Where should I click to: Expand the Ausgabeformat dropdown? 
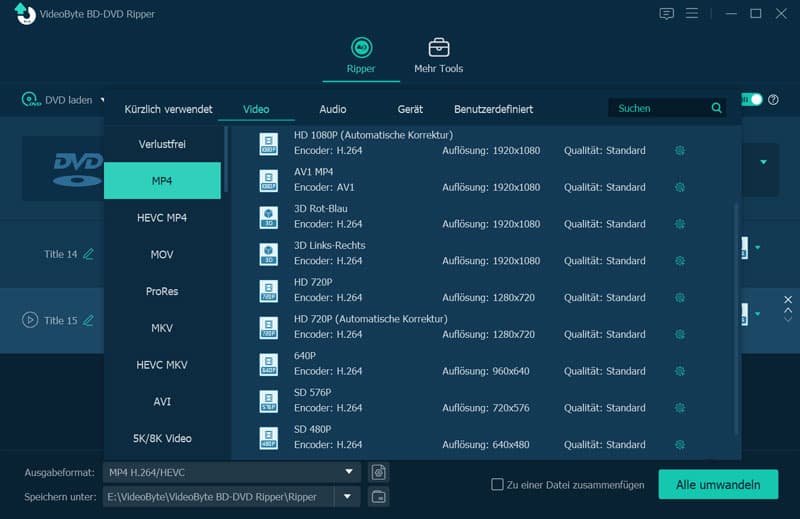349,472
